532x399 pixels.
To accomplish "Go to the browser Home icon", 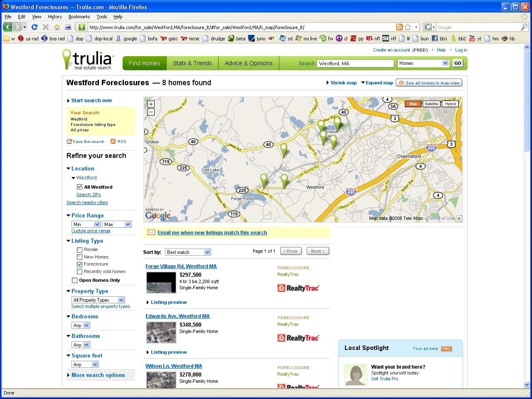I will pos(57,27).
